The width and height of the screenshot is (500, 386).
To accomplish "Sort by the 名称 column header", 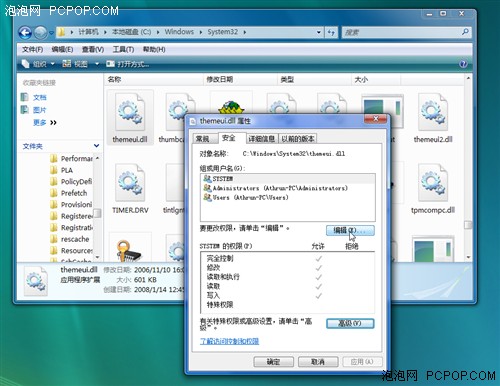I will point(153,79).
